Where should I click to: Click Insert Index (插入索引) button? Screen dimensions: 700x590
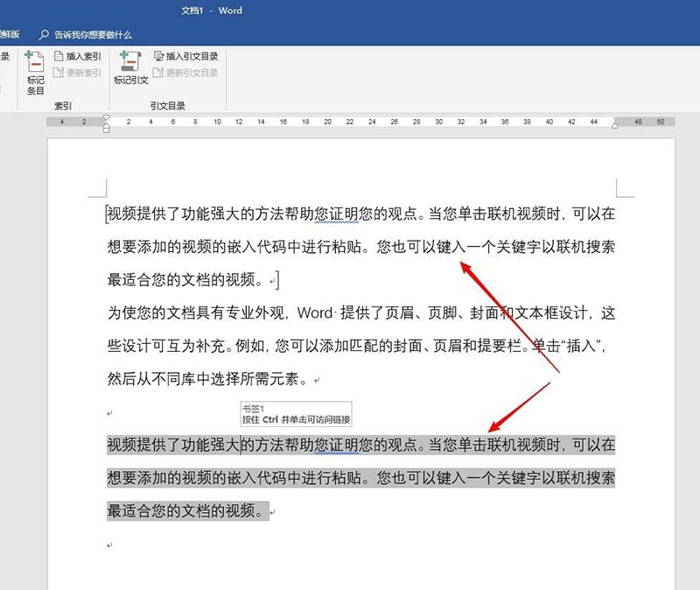78,56
